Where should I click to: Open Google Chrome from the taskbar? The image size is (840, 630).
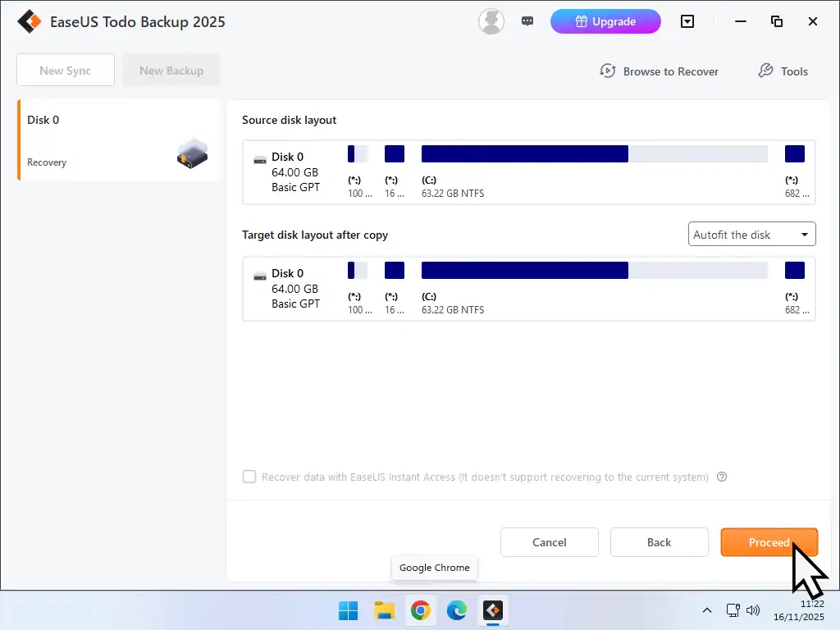pos(421,610)
